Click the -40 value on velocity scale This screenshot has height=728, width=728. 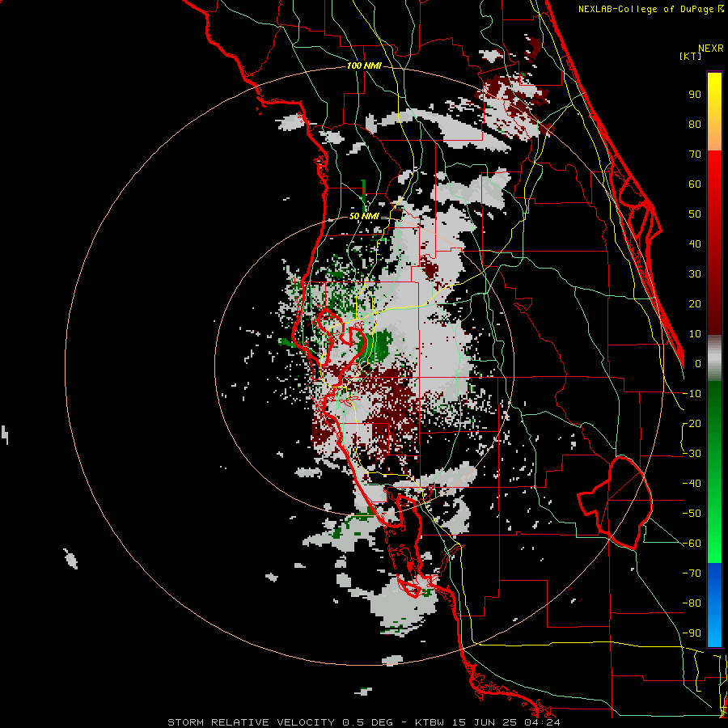(692, 484)
